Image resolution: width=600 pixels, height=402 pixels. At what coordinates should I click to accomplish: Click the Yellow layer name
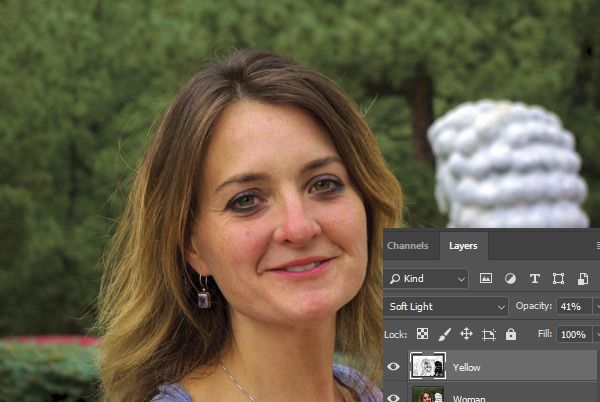466,367
